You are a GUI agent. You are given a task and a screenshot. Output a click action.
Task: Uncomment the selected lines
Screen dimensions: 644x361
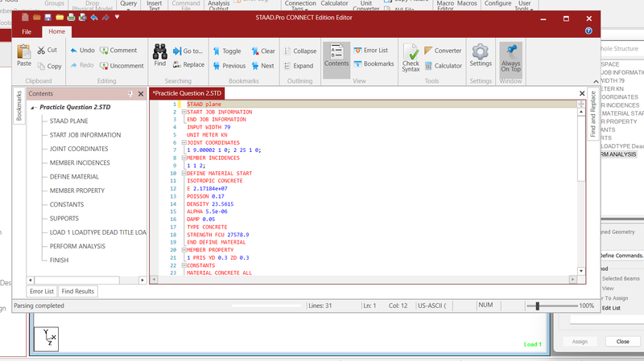pos(122,66)
